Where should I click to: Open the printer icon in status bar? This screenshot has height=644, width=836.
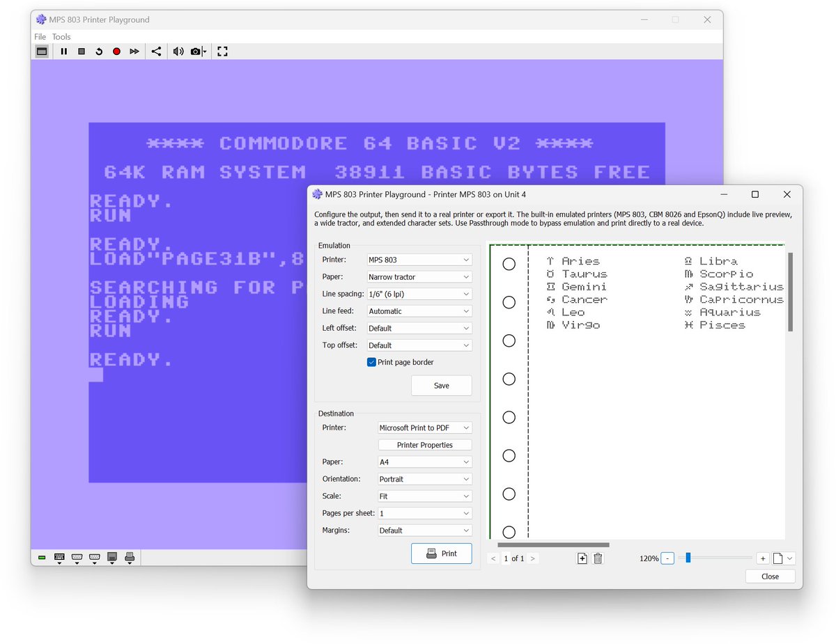click(129, 558)
